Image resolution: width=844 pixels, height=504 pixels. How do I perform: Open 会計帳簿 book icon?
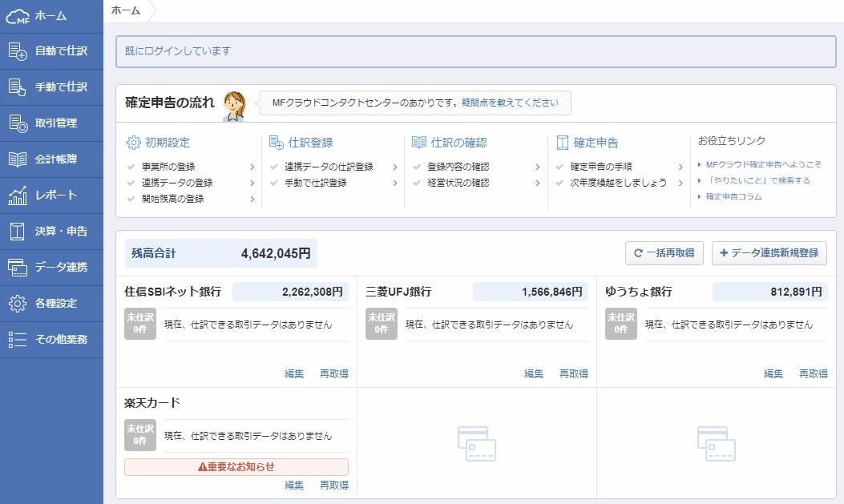point(18,159)
